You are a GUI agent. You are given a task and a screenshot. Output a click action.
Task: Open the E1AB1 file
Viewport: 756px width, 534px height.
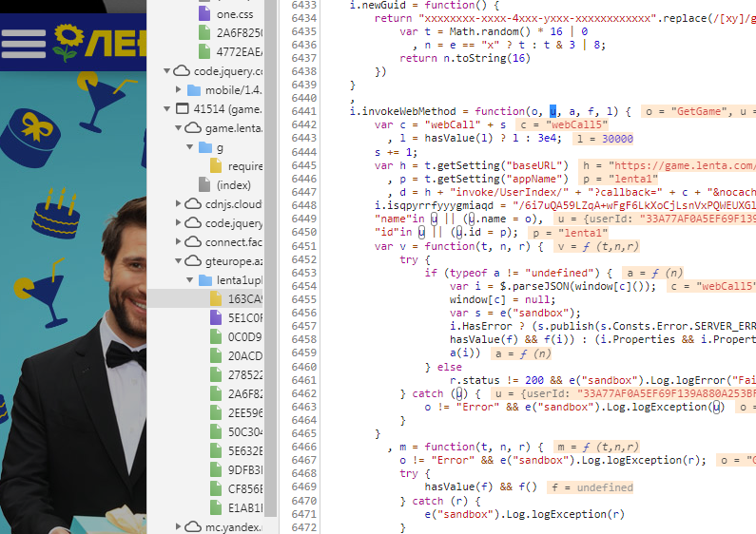click(245, 508)
